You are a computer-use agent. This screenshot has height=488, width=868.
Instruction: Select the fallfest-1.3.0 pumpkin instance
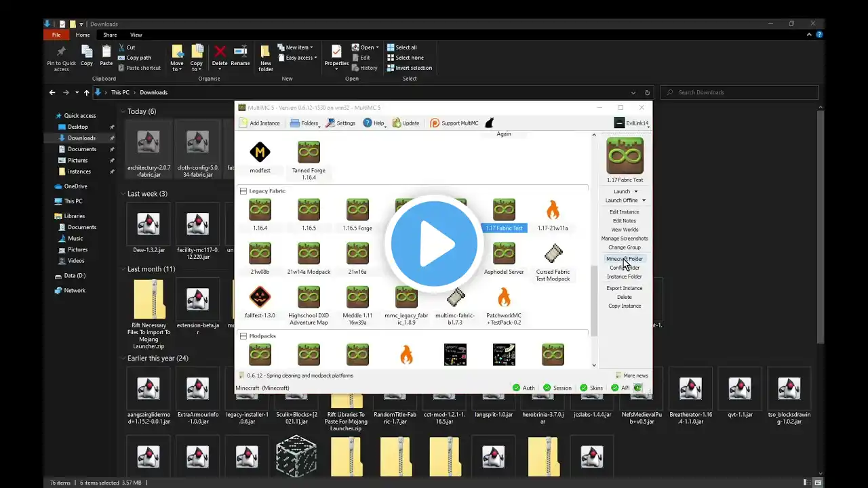coord(260,302)
